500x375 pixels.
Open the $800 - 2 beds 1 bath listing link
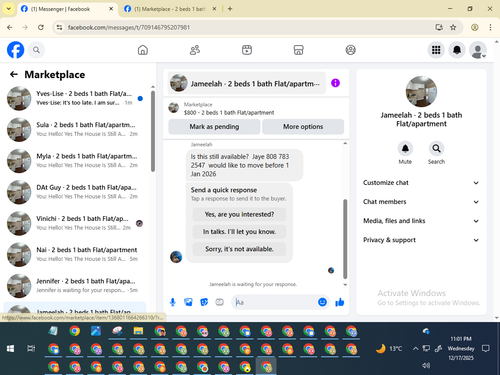pos(229,113)
